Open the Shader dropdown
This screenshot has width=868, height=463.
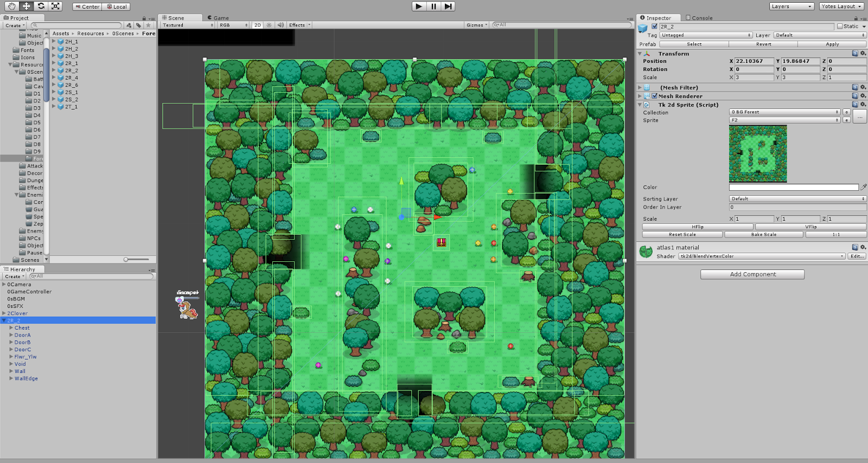pos(762,256)
